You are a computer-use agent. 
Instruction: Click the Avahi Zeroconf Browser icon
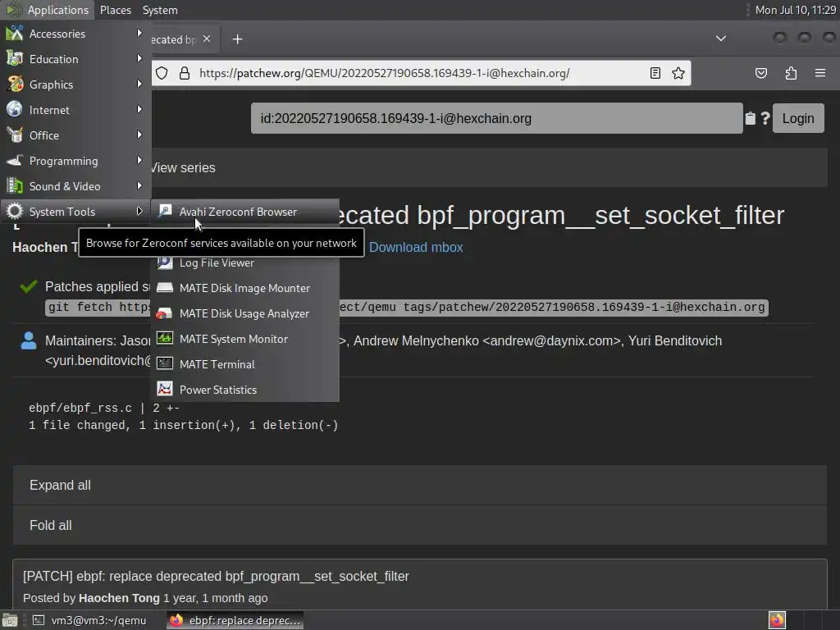(x=164, y=211)
